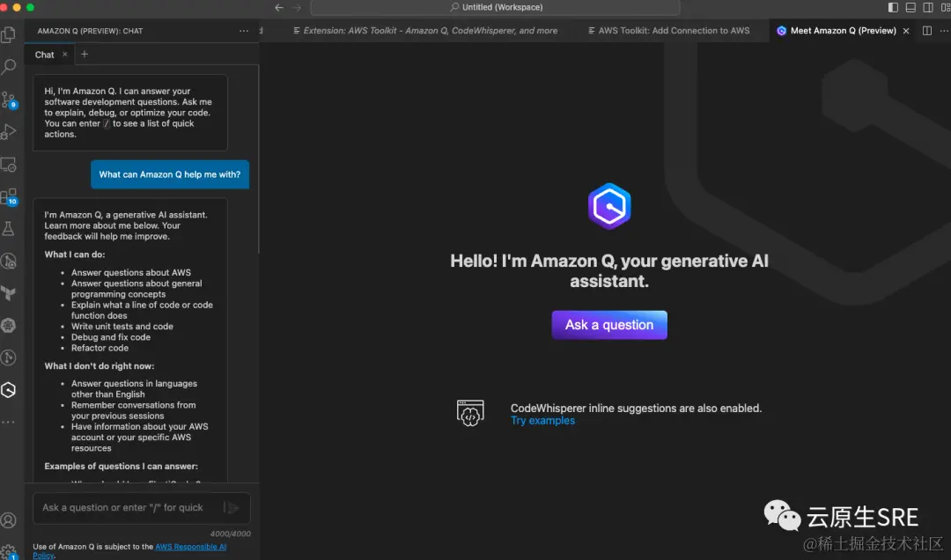Click the AMAZON Q (PREVIEW): CHAT panel title

(90, 31)
